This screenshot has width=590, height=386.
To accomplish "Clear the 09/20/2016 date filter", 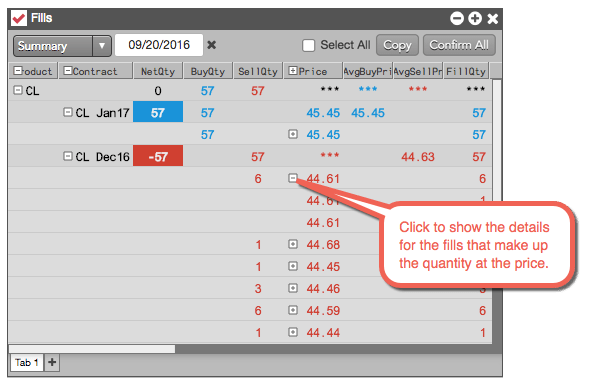I will (211, 45).
